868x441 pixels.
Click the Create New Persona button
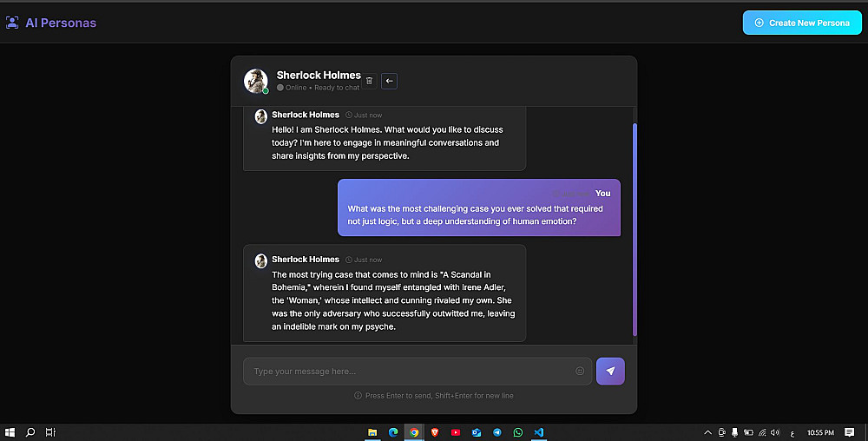[x=802, y=23]
